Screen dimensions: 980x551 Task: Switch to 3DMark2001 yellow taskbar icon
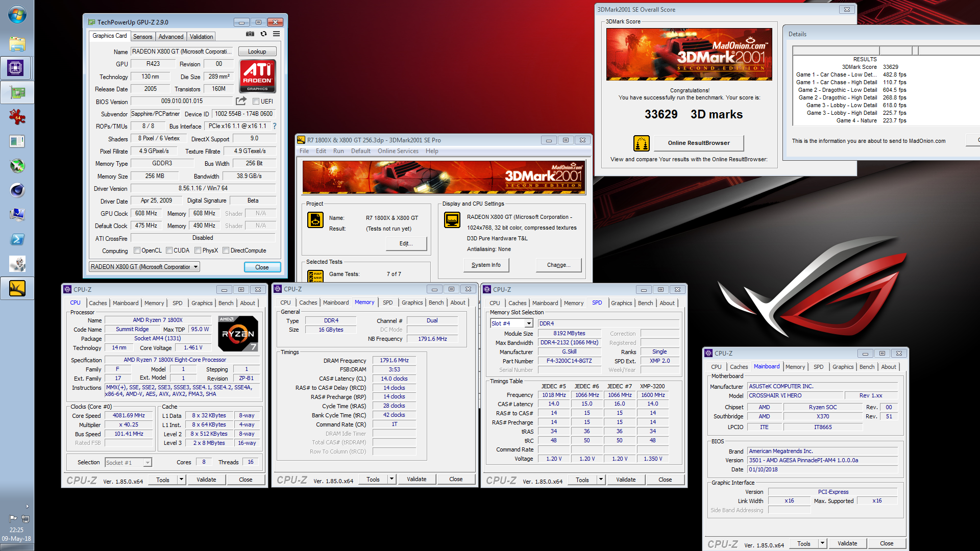click(17, 288)
